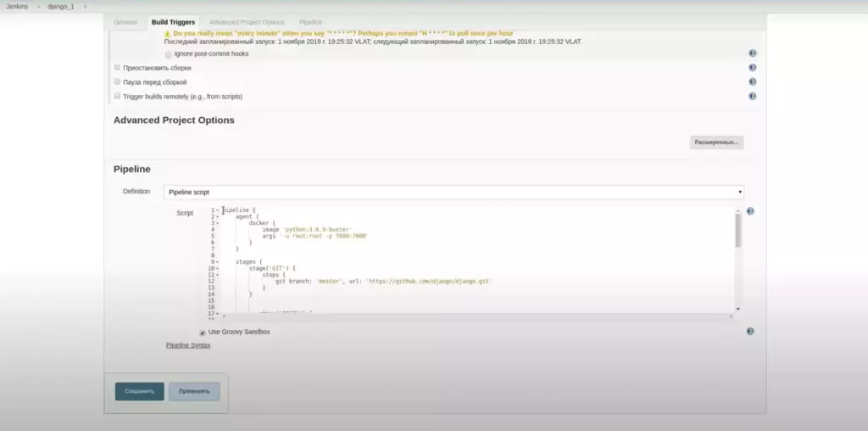Open help icon for Приостановить сборки
The image size is (868, 431).
tap(753, 68)
